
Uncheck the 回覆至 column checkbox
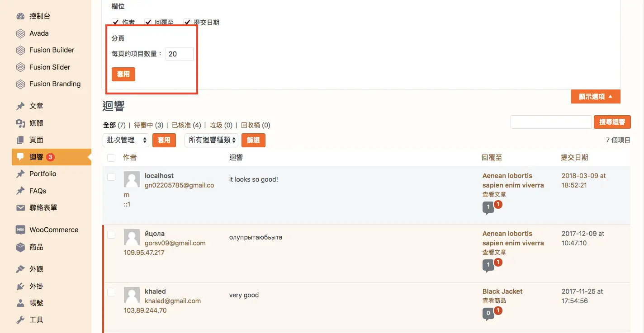(x=148, y=22)
